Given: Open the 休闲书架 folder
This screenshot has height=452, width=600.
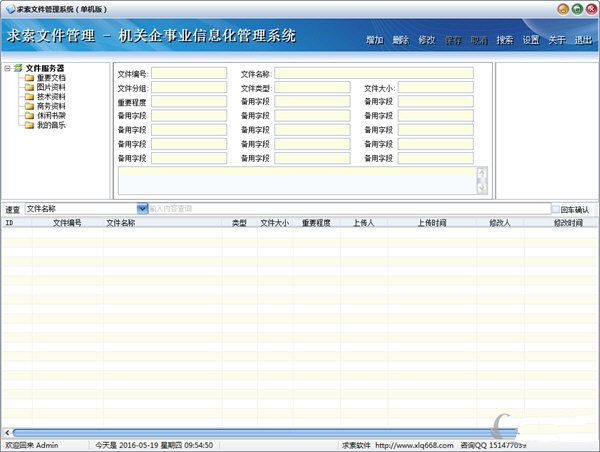Looking at the screenshot, I should pos(51,115).
